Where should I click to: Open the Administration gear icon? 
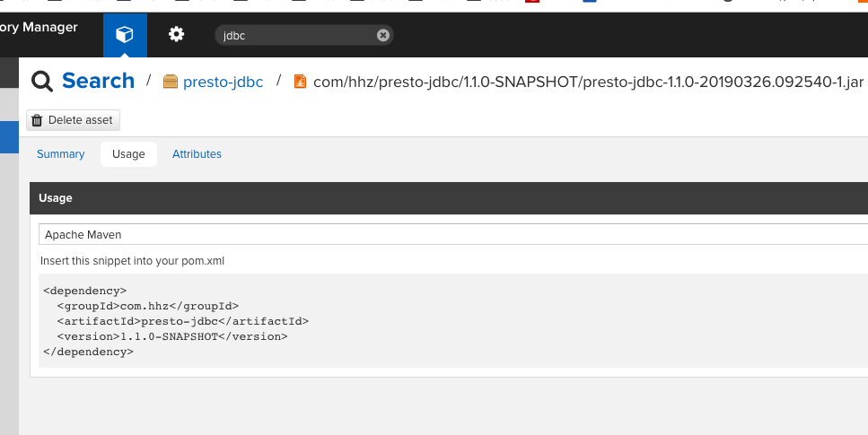(176, 35)
